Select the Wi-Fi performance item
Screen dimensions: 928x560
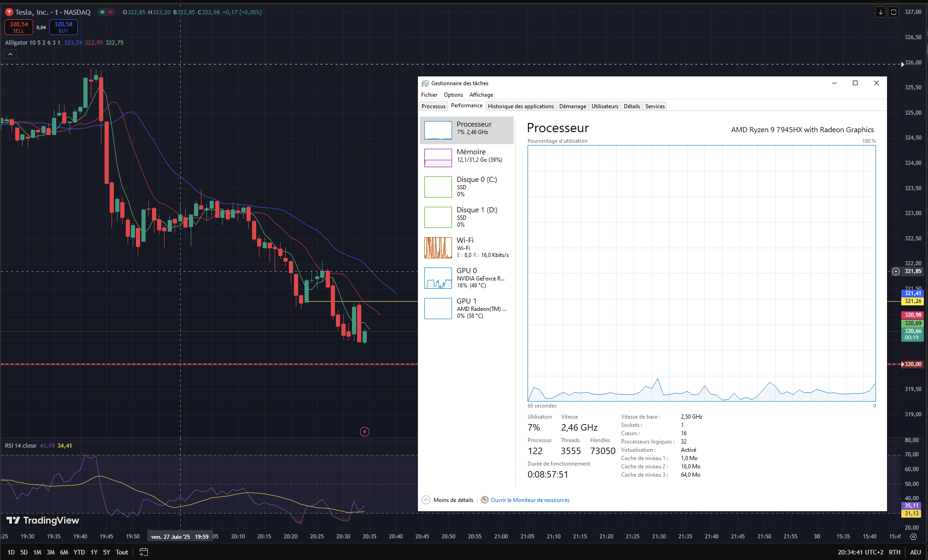467,248
